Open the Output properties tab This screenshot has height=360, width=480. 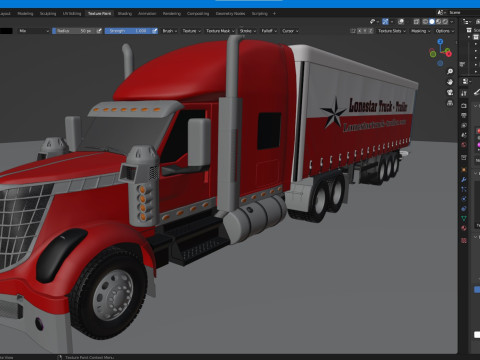point(464,116)
